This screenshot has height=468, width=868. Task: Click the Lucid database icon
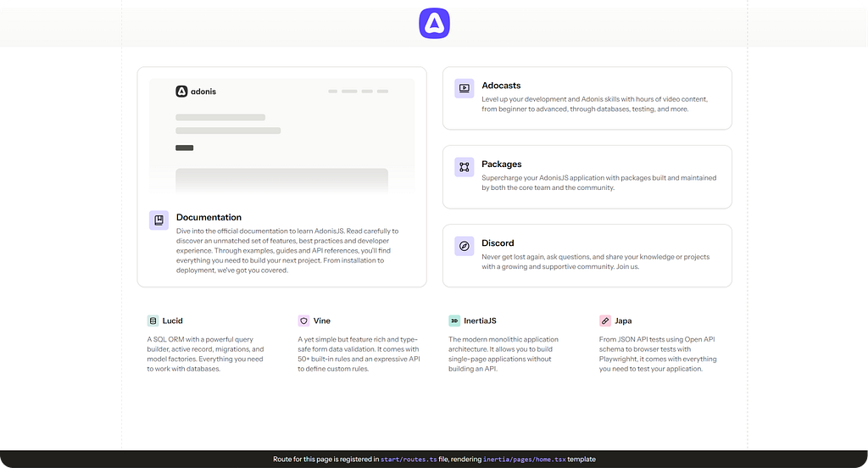click(x=153, y=320)
